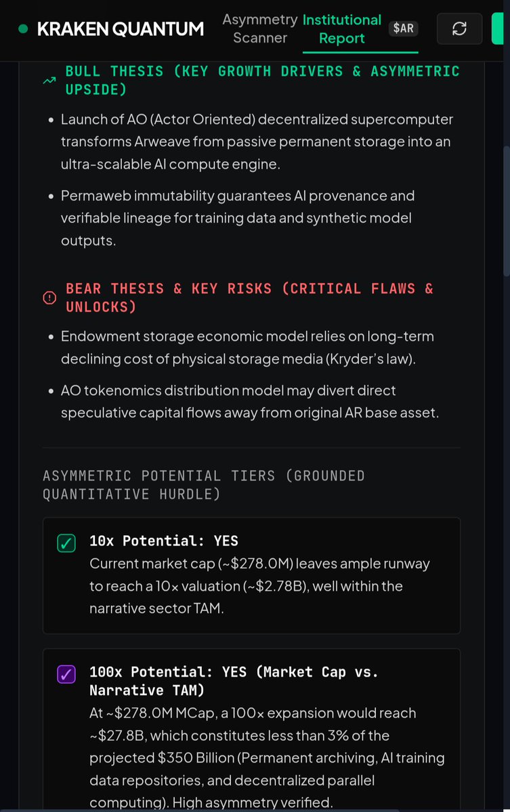Screen dimensions: 510x812
Task: Select the 10x Potential: YES card
Action: (x=251, y=576)
